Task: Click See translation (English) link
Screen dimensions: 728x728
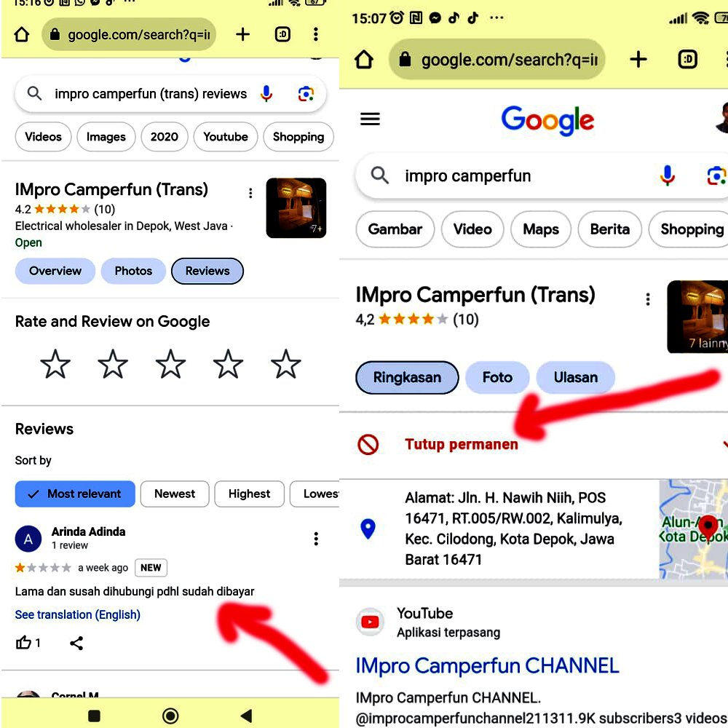Action: [x=78, y=614]
